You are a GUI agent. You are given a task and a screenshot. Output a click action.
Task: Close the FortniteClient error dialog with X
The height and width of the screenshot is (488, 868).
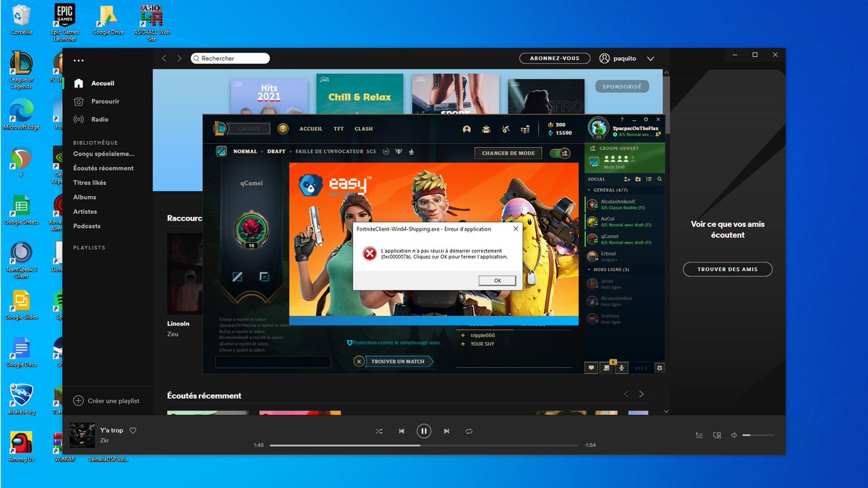click(516, 228)
